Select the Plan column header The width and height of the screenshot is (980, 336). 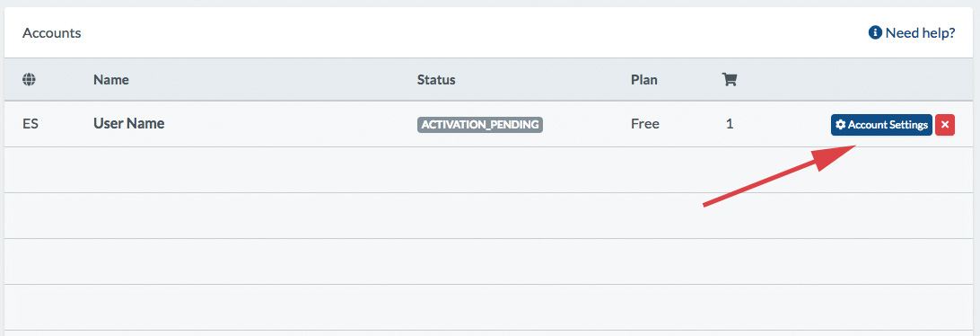click(643, 79)
